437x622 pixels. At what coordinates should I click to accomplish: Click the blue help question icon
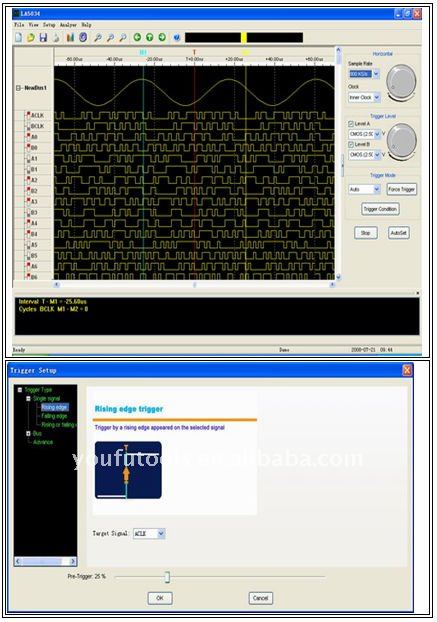[177, 38]
